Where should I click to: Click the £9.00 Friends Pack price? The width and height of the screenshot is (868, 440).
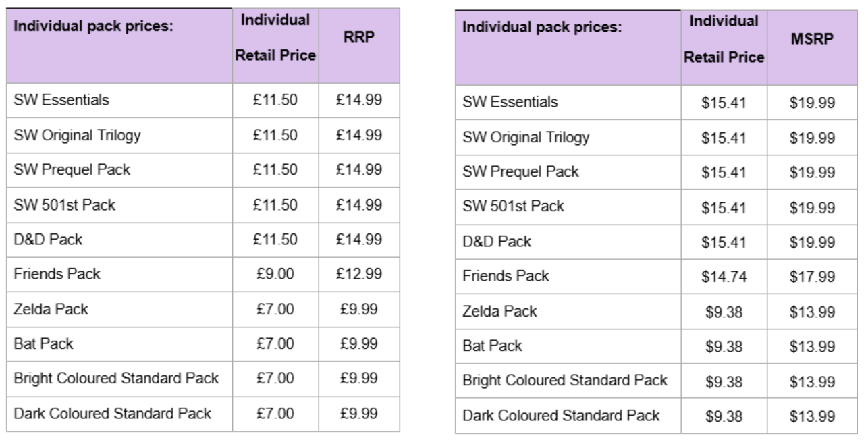pyautogui.click(x=275, y=274)
